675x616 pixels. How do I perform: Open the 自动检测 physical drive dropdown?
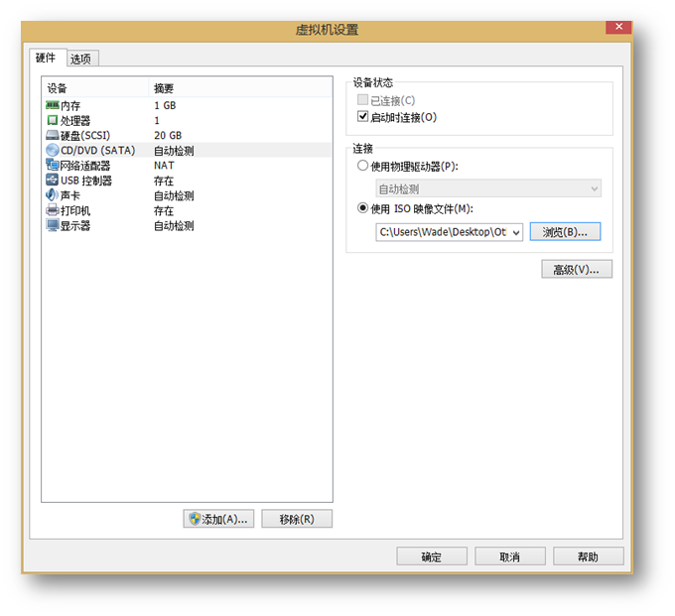[488, 188]
